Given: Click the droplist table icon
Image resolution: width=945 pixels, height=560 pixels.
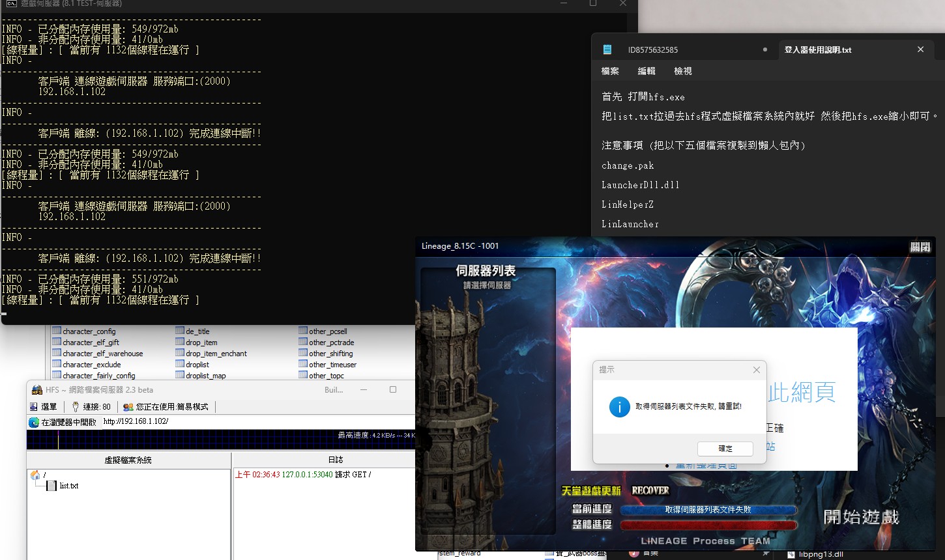Looking at the screenshot, I should [180, 364].
